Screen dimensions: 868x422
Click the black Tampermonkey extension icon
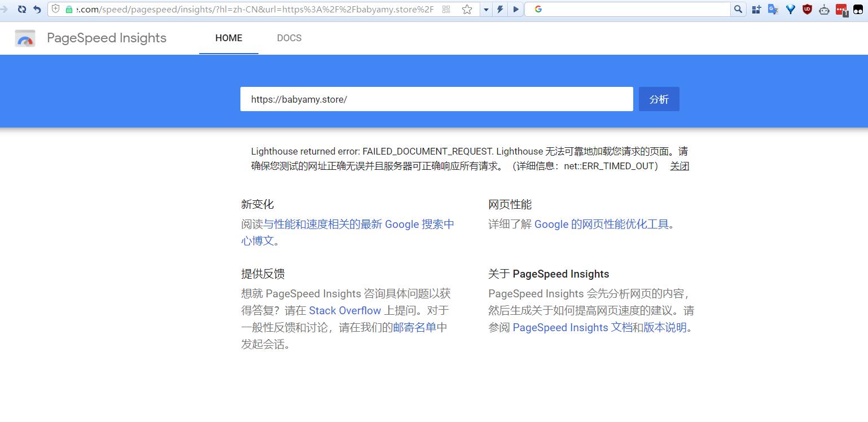(858, 9)
